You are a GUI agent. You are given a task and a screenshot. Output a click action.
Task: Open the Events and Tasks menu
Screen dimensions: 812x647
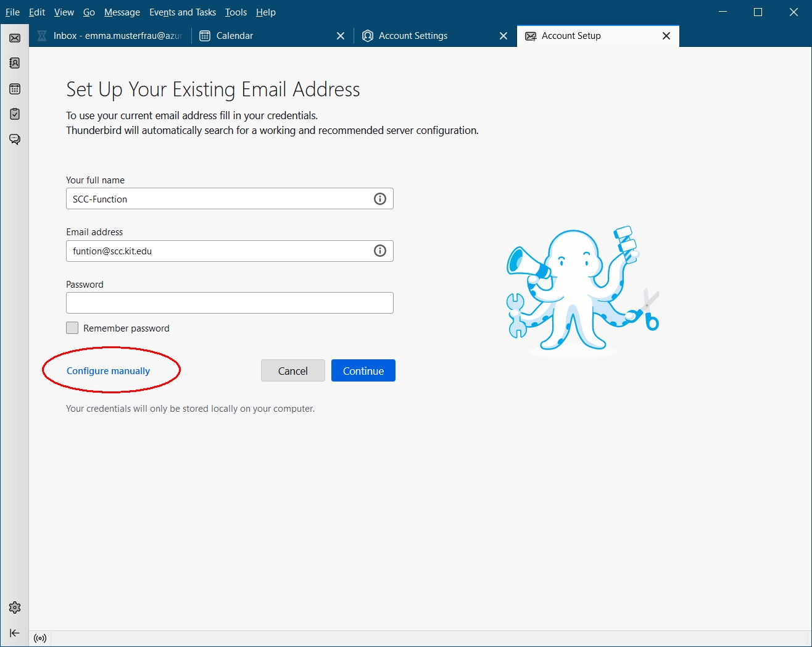tap(182, 12)
